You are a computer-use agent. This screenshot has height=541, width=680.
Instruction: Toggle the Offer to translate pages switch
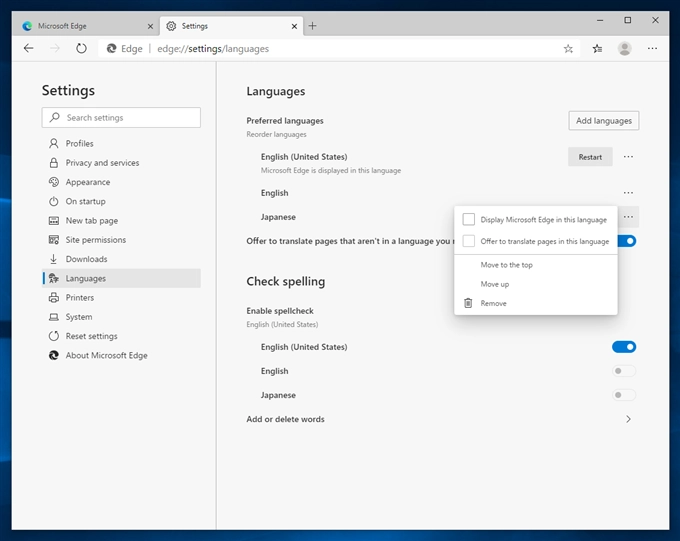coord(627,241)
